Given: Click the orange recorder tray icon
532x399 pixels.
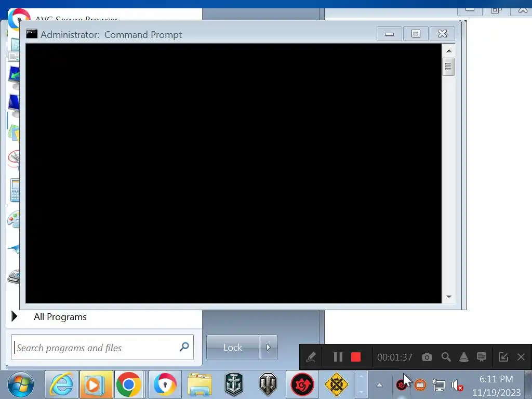Looking at the screenshot, I should coord(420,385).
